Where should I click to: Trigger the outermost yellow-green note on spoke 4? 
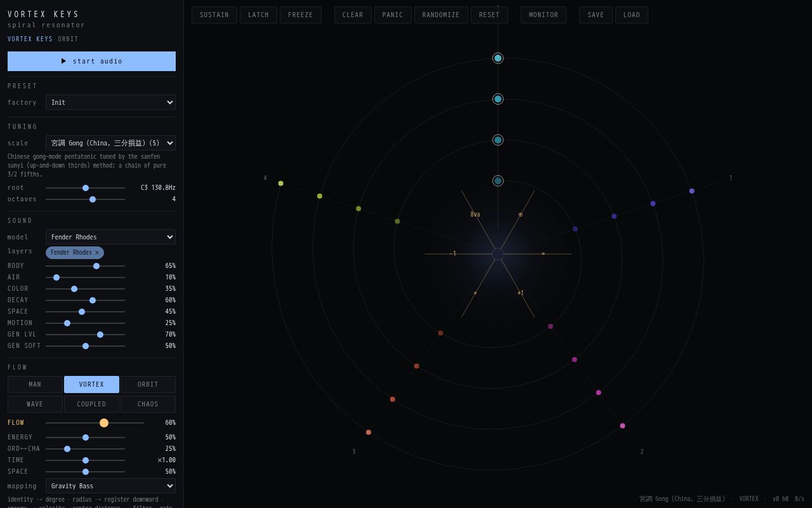281,184
